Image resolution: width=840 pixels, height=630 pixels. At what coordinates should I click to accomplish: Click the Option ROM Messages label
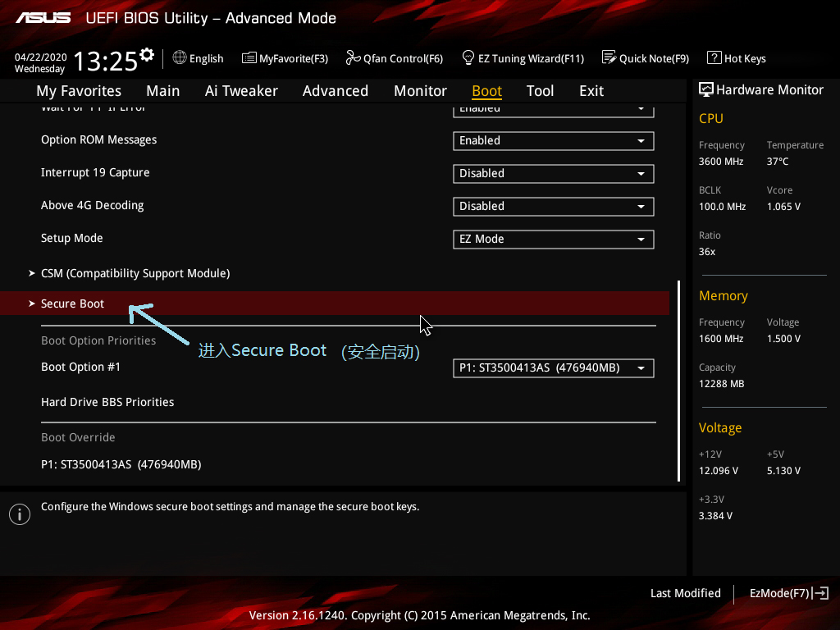(99, 139)
